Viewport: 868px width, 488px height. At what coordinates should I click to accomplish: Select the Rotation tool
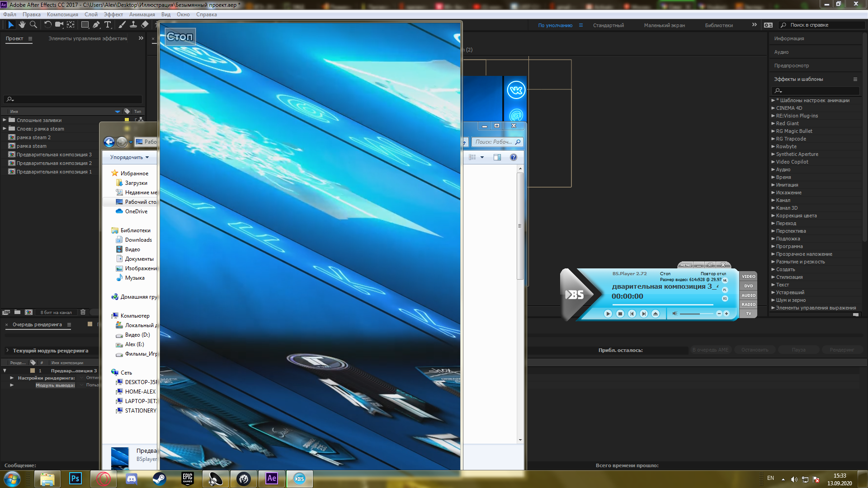[x=47, y=25]
